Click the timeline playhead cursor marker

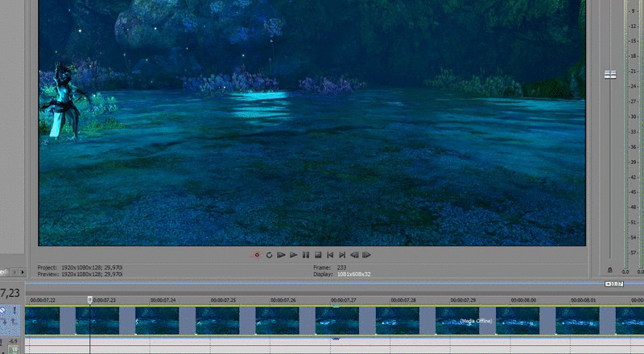(x=90, y=300)
